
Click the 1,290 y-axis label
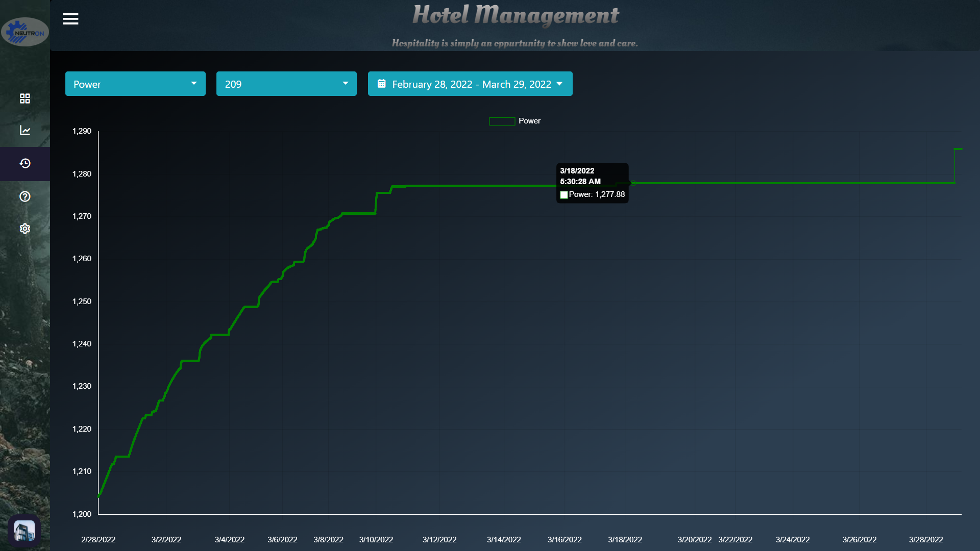[x=82, y=131]
